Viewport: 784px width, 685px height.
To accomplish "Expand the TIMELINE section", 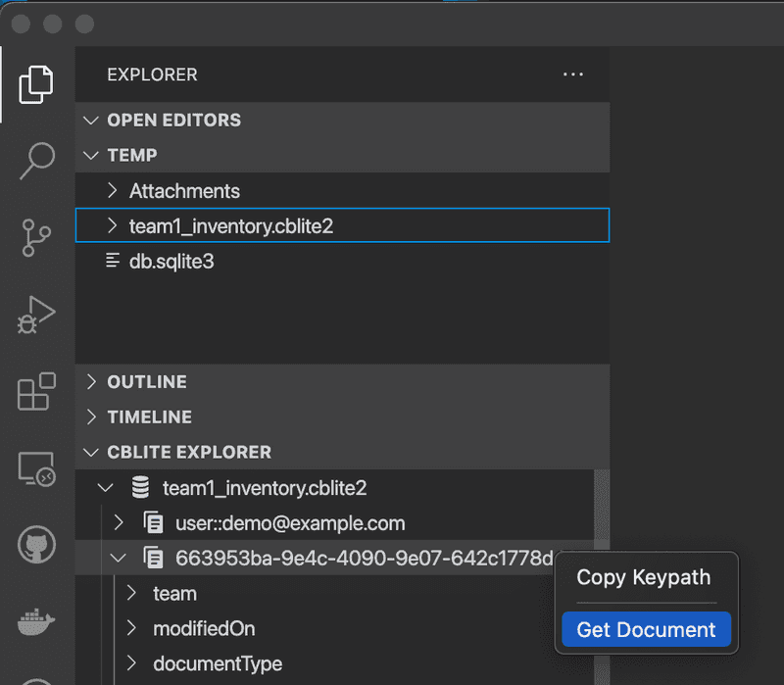I will pyautogui.click(x=91, y=416).
